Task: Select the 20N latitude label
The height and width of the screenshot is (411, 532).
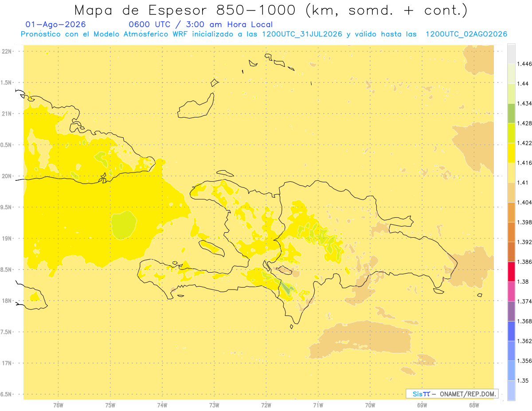Action: pos(7,176)
